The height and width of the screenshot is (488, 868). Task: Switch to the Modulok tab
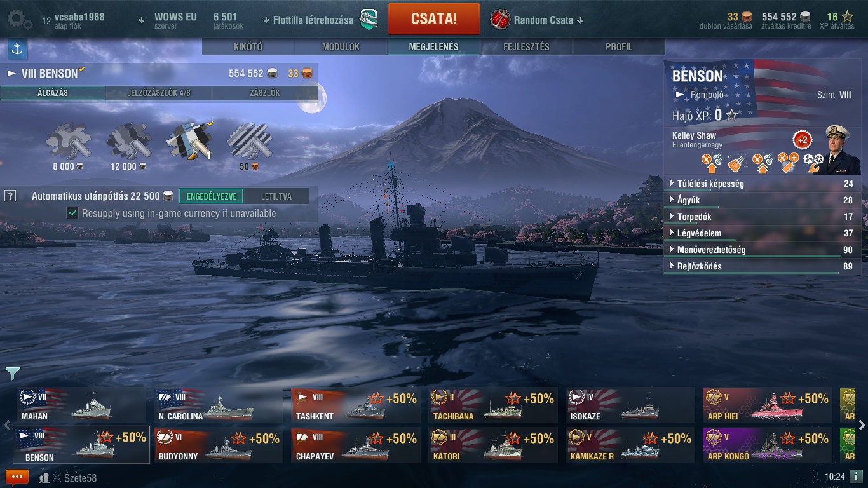[341, 47]
